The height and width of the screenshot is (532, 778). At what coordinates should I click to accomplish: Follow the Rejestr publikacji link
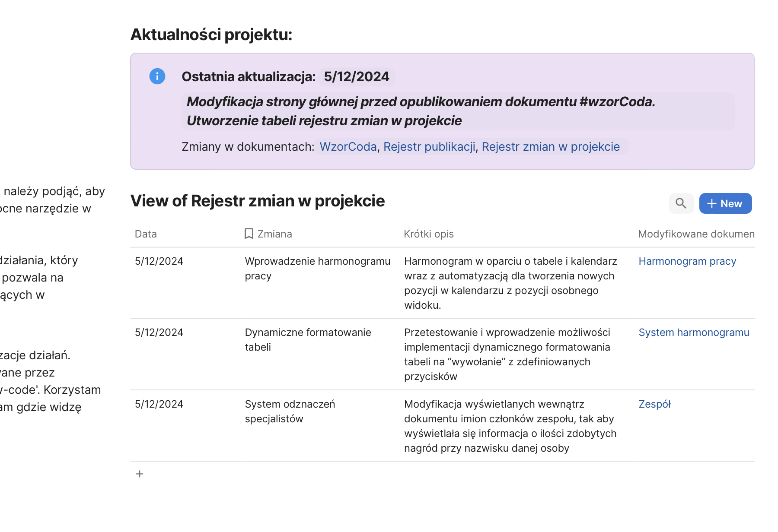(429, 147)
